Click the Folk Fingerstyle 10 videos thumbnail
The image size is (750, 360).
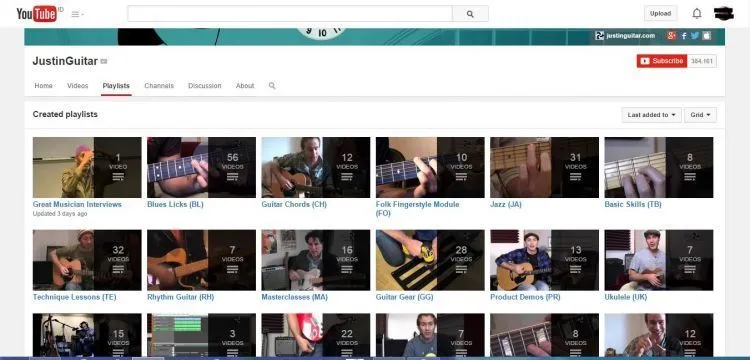[x=430, y=167]
